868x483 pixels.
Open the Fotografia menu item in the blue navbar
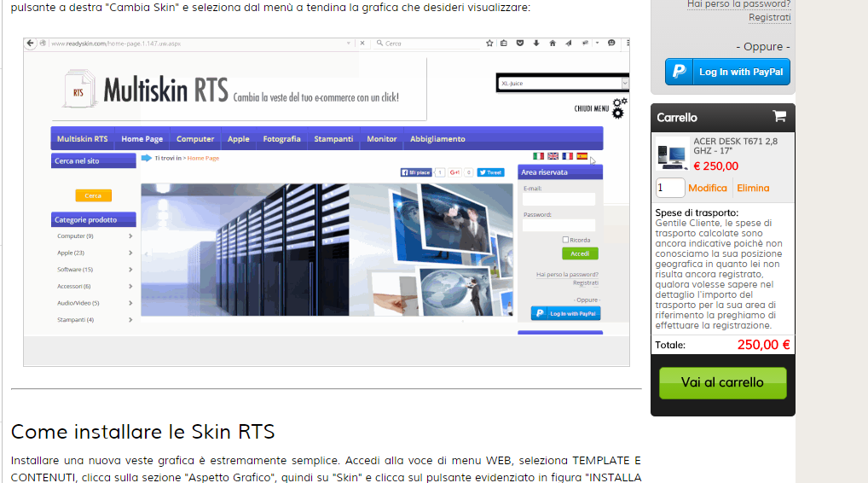click(281, 138)
